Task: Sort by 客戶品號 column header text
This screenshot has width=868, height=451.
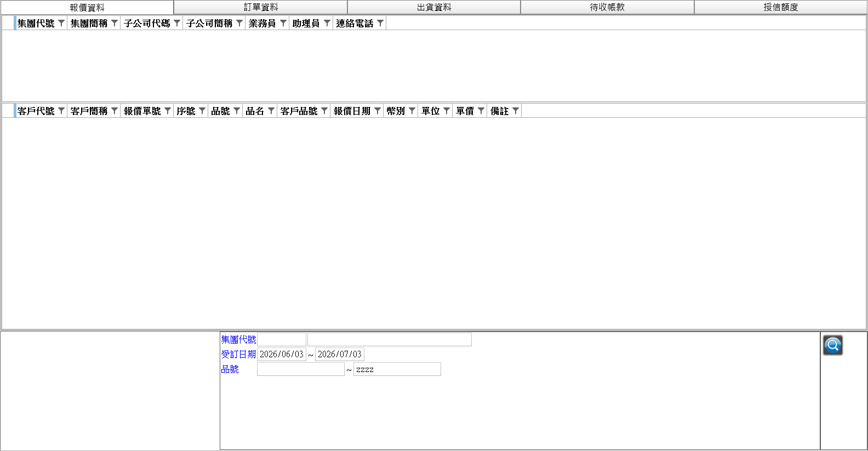Action: pos(299,111)
